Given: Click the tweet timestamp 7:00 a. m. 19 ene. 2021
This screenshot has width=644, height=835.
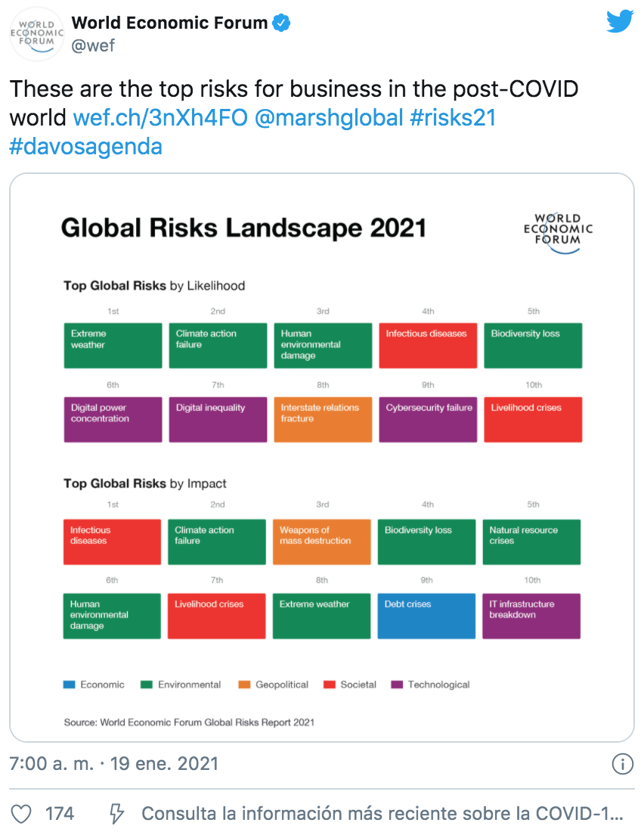Looking at the screenshot, I should pyautogui.click(x=114, y=764).
